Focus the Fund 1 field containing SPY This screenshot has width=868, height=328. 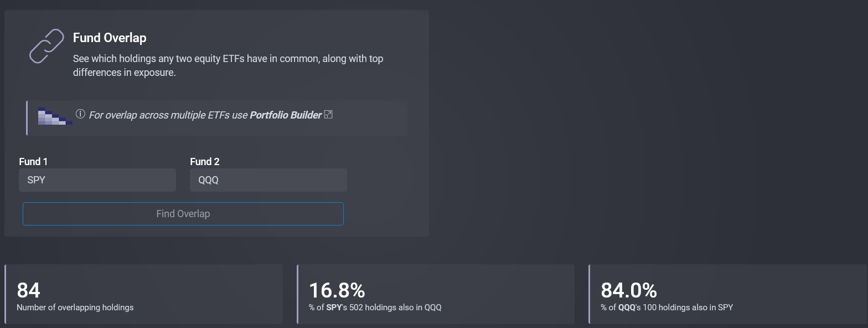coord(97,180)
